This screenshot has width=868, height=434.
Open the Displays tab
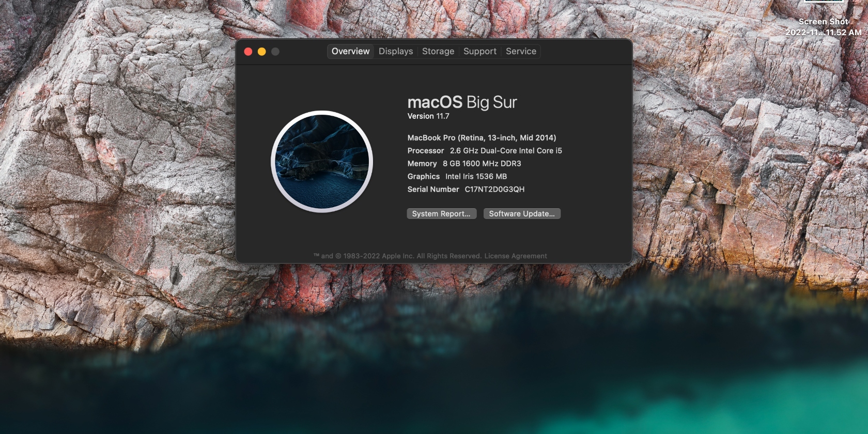click(396, 51)
